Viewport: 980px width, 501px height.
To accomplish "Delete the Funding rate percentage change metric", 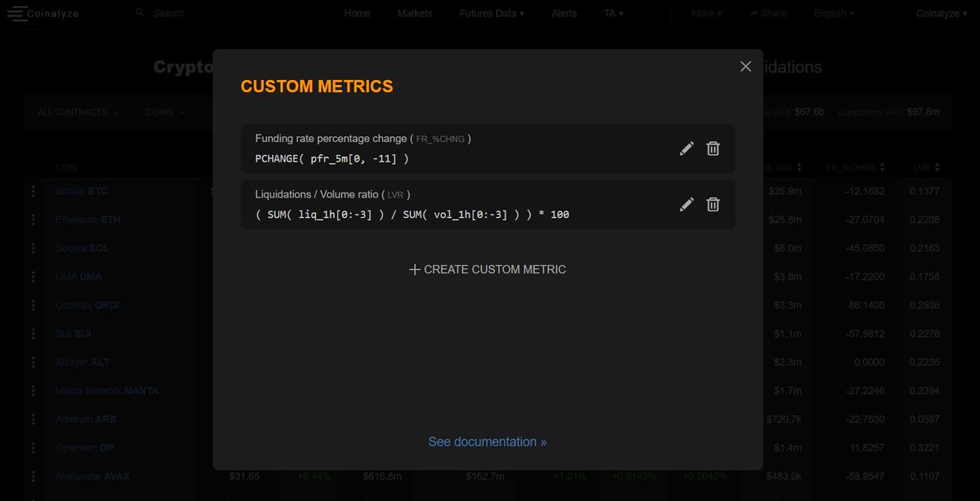I will (713, 149).
